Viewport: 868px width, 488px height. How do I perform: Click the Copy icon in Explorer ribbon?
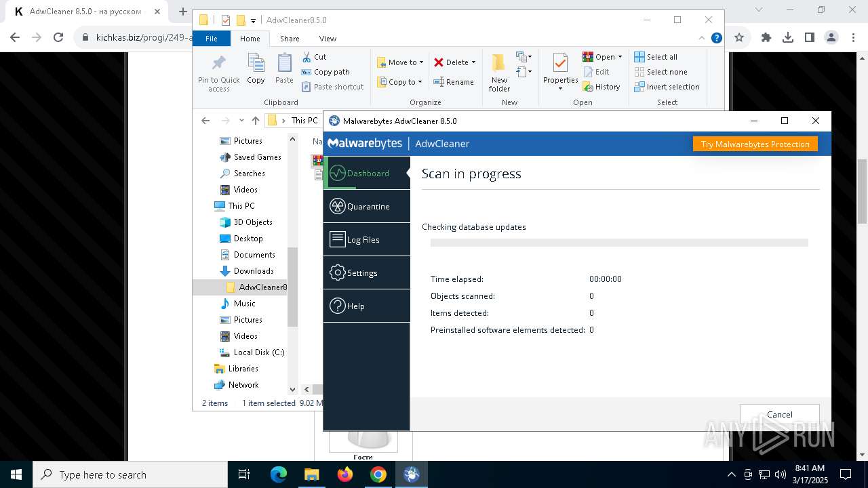tap(256, 68)
